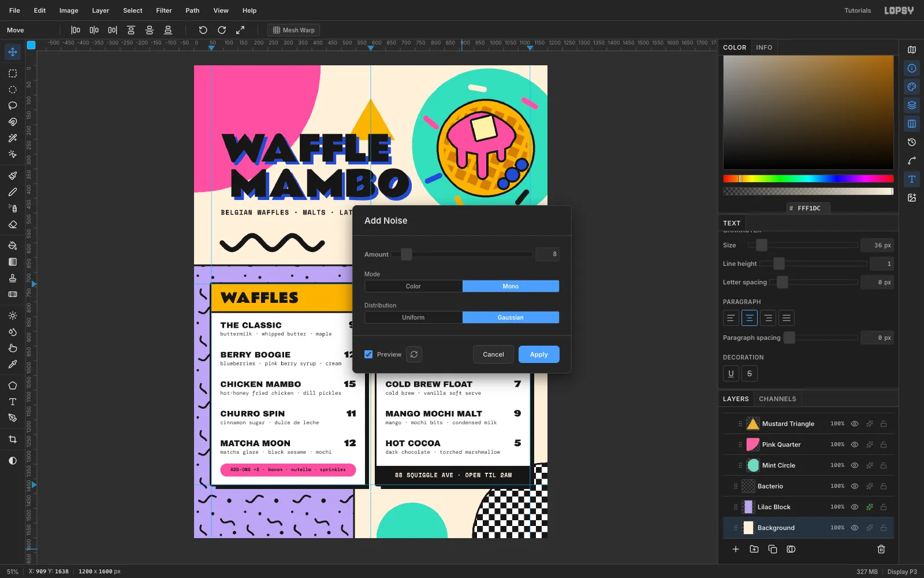Image resolution: width=924 pixels, height=578 pixels.
Task: Select the Eraser tool
Action: [13, 224]
